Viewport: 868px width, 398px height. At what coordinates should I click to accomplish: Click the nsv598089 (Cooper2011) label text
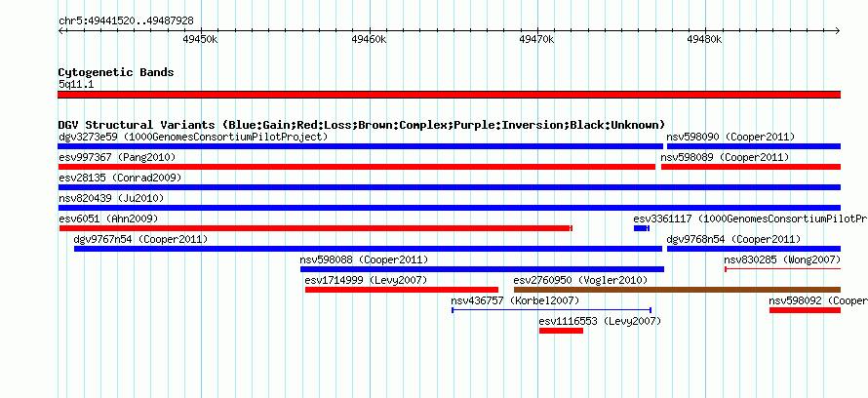point(726,157)
